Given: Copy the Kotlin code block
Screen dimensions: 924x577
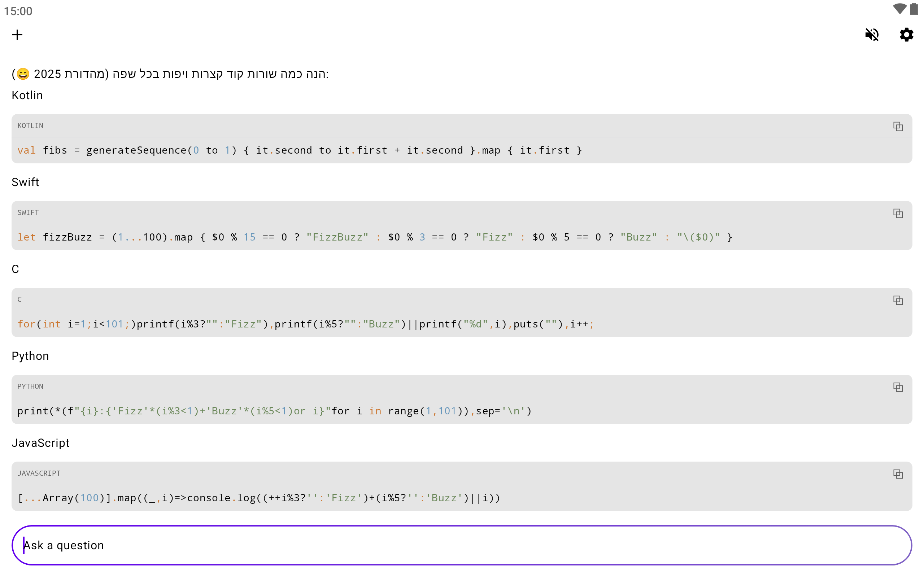Looking at the screenshot, I should pyautogui.click(x=898, y=126).
